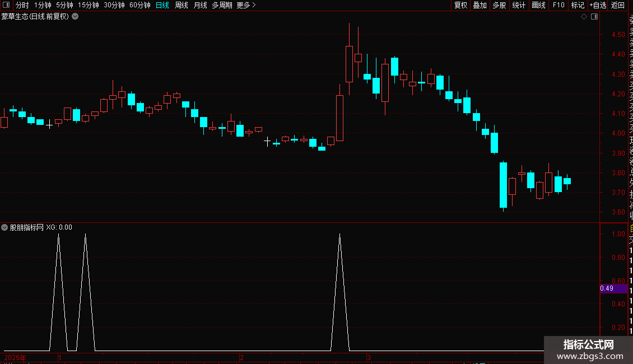
Task: Click the panel layout icon at top-left
Action: pos(6,5)
